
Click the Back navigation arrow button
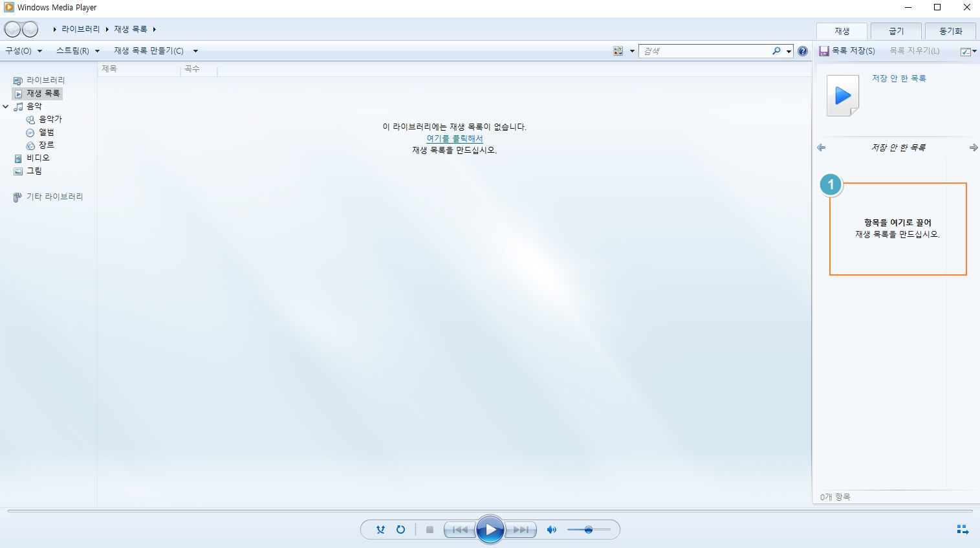(x=12, y=29)
